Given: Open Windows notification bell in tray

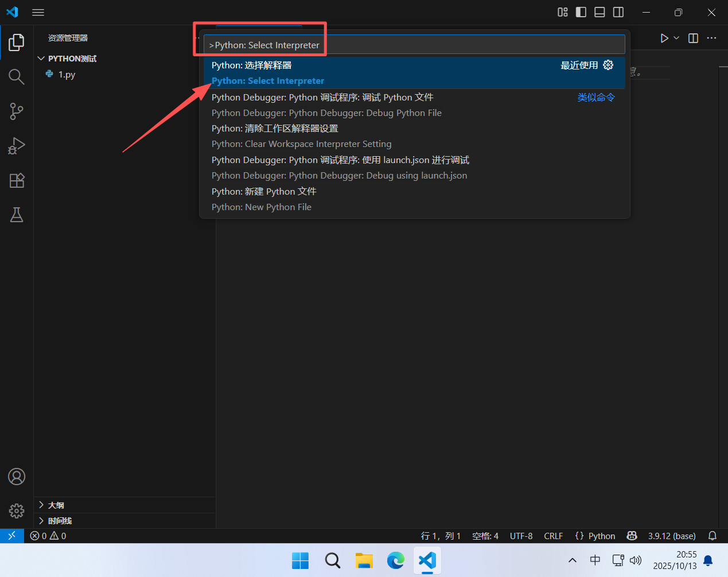Looking at the screenshot, I should pyautogui.click(x=708, y=560).
